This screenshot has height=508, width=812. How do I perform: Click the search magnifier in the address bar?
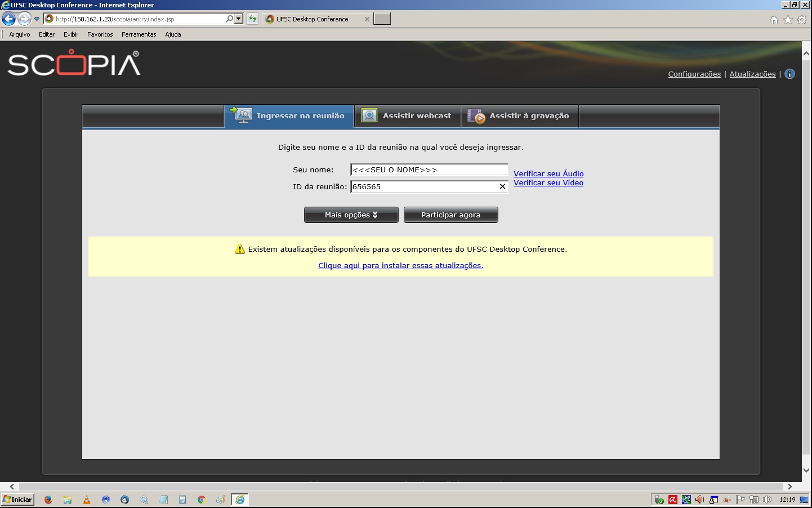pos(230,19)
